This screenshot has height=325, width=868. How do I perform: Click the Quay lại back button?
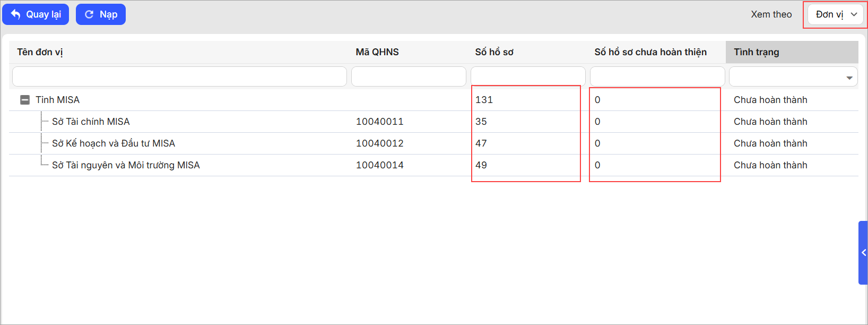click(36, 14)
